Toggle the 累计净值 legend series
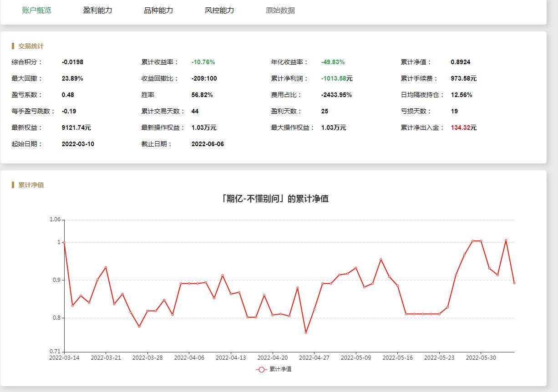 click(274, 369)
